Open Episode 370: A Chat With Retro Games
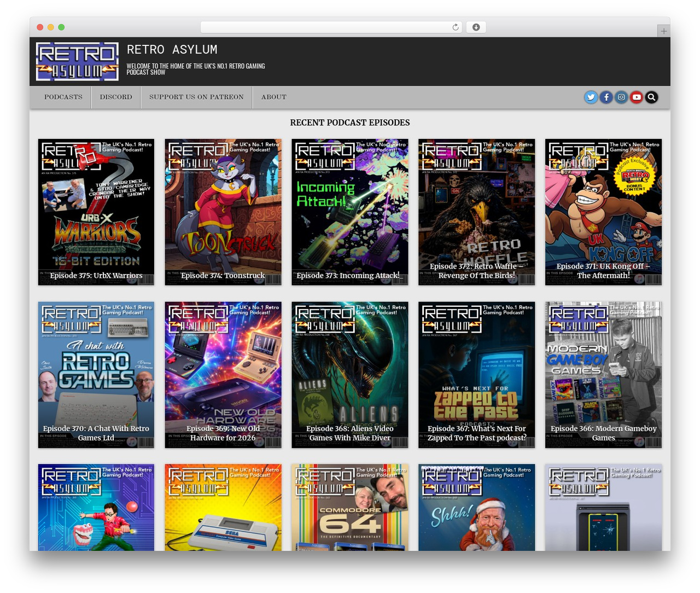Screen dimensions: 700x593 click(x=96, y=375)
